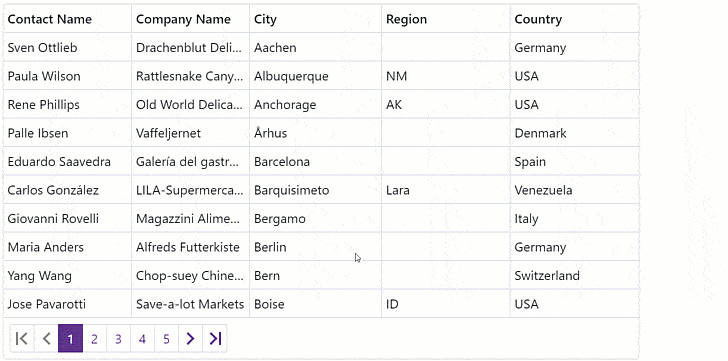Click Germany in the Sven Ottlieb row
The width and height of the screenshot is (728, 361).
point(574,47)
